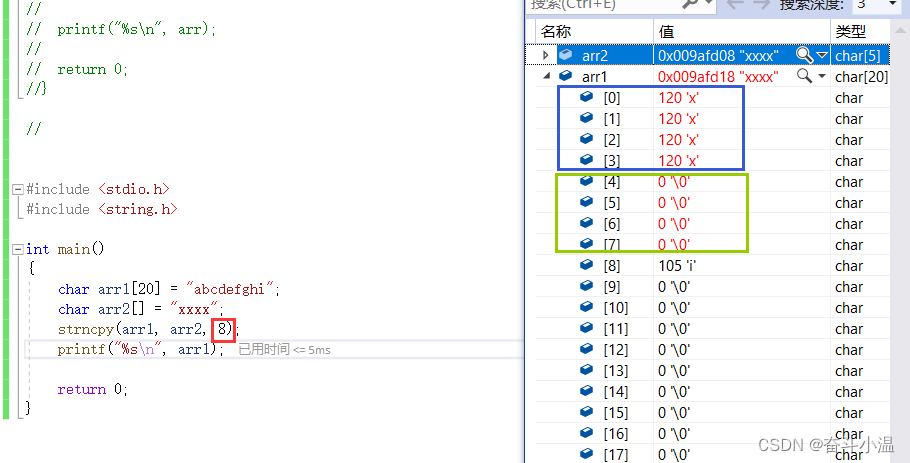Click the char[20] type cell of arr1

click(861, 76)
